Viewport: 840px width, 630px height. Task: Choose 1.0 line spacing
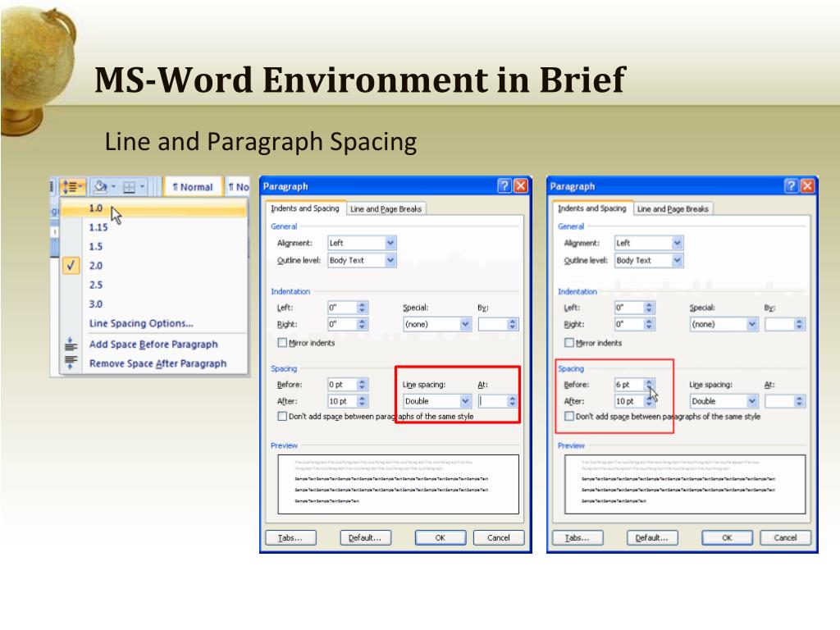tap(153, 208)
